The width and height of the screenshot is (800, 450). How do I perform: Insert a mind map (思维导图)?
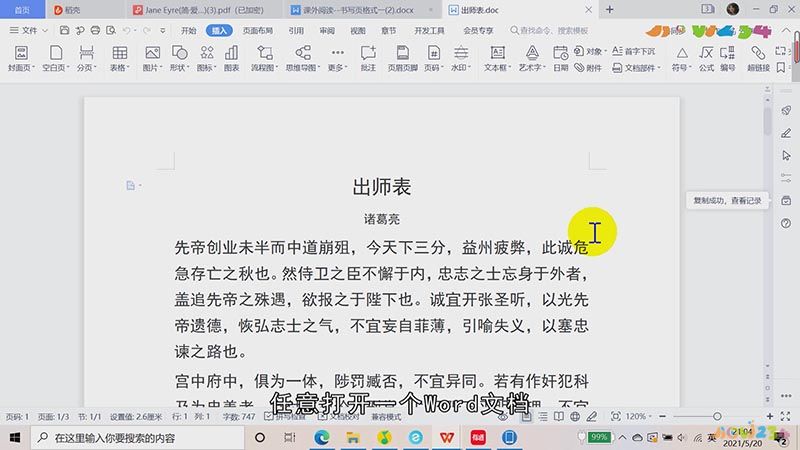pos(303,58)
